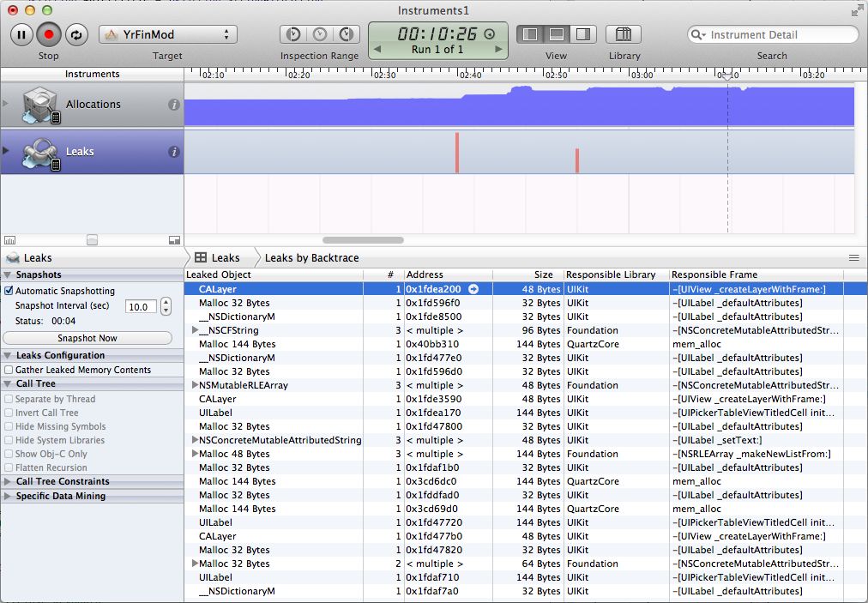Expand the __NSCFString row
The image size is (868, 603).
[x=195, y=330]
